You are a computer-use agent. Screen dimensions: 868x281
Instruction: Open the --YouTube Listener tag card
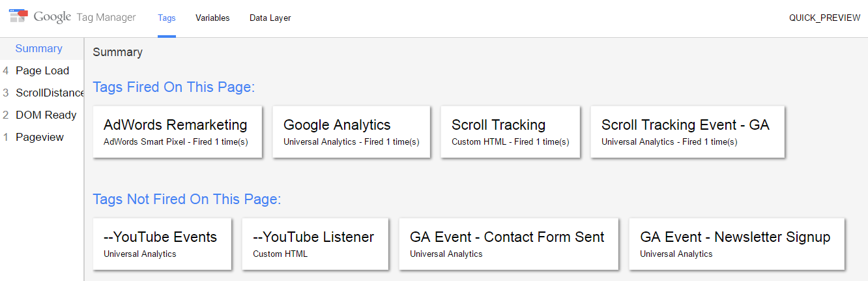(x=315, y=244)
